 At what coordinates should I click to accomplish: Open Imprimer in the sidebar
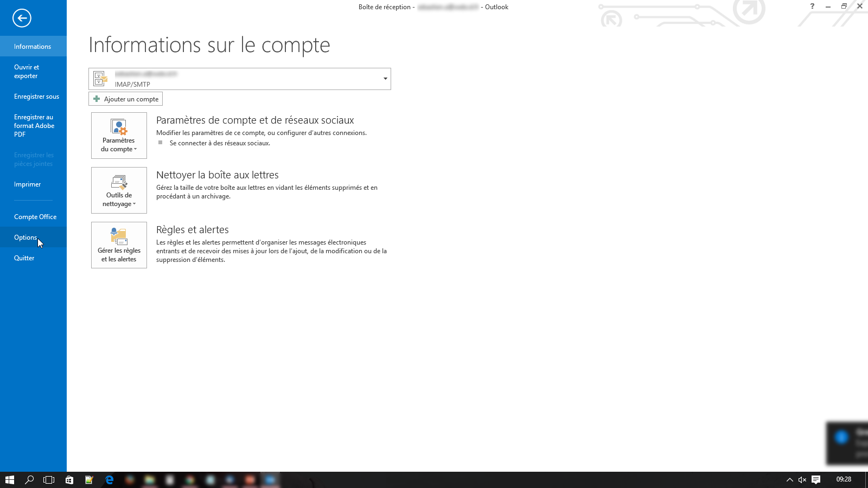(x=33, y=184)
